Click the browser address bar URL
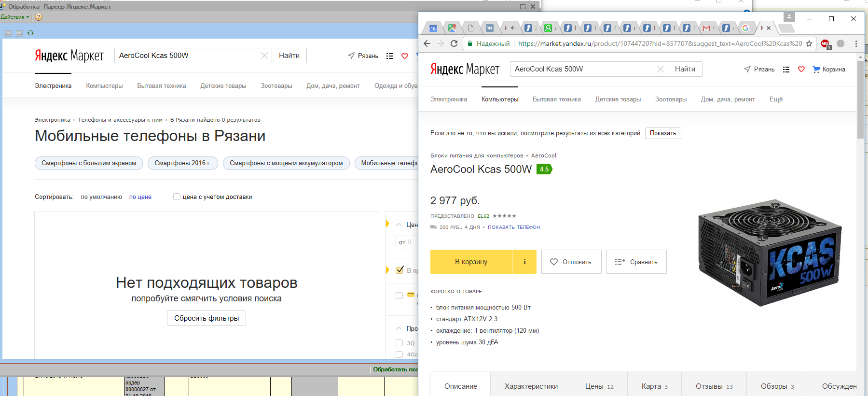This screenshot has width=868, height=396. [660, 43]
